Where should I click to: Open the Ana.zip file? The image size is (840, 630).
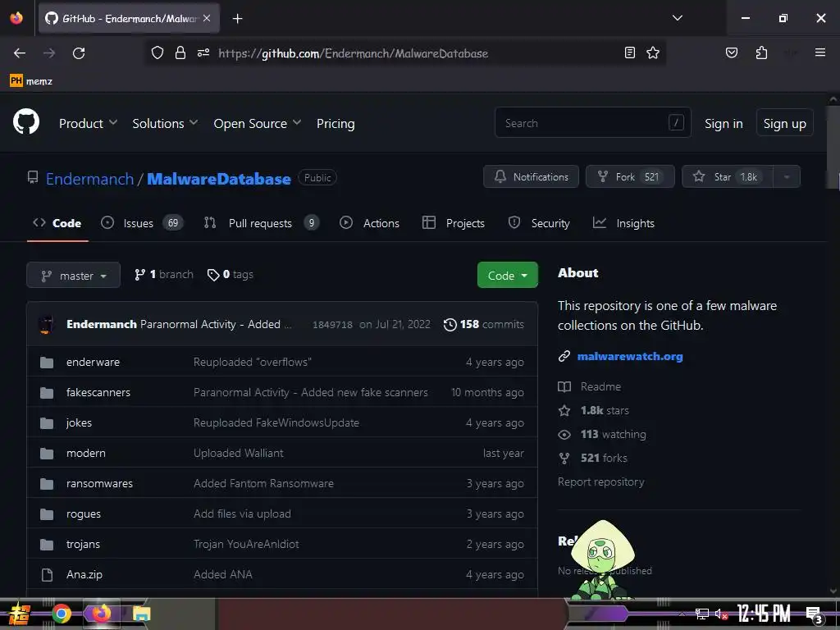84,575
